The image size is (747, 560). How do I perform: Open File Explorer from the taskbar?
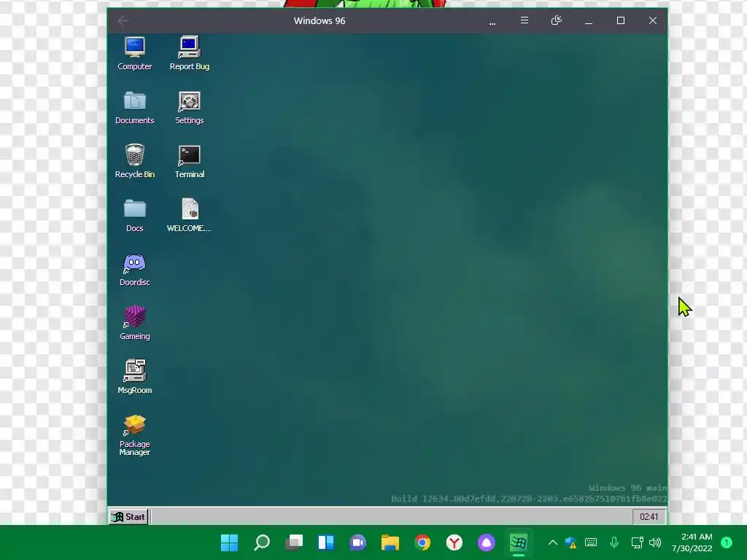390,542
